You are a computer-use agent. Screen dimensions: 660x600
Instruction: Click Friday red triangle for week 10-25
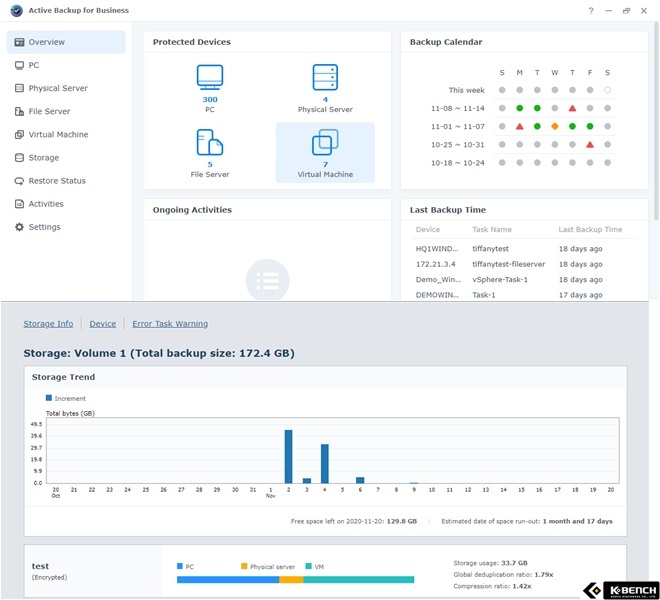590,144
